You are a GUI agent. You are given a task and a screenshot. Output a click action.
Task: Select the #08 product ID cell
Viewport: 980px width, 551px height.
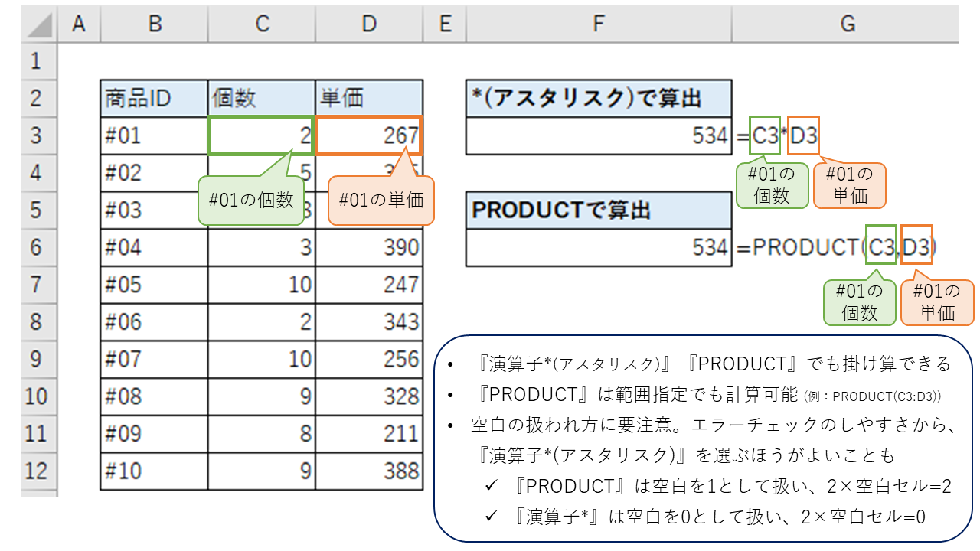click(155, 396)
